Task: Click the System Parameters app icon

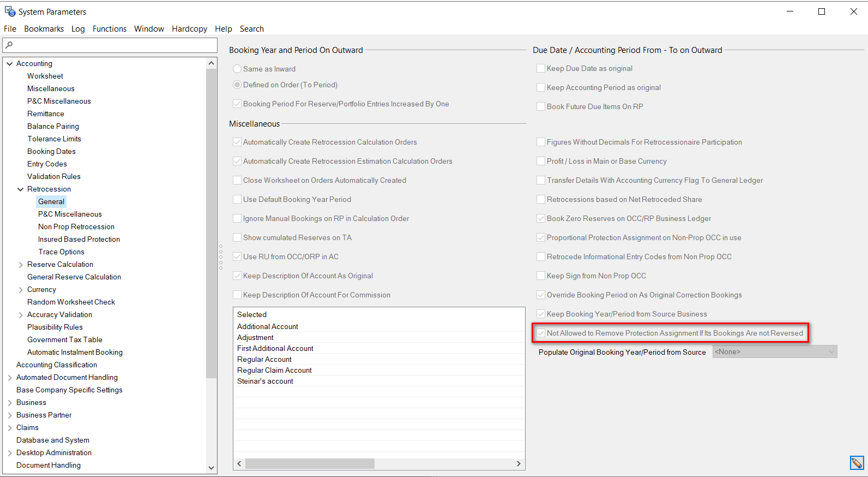Action: point(10,11)
